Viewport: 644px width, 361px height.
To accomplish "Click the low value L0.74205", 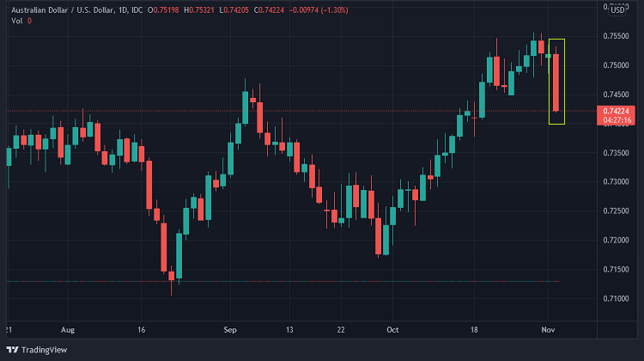I will tap(234, 9).
